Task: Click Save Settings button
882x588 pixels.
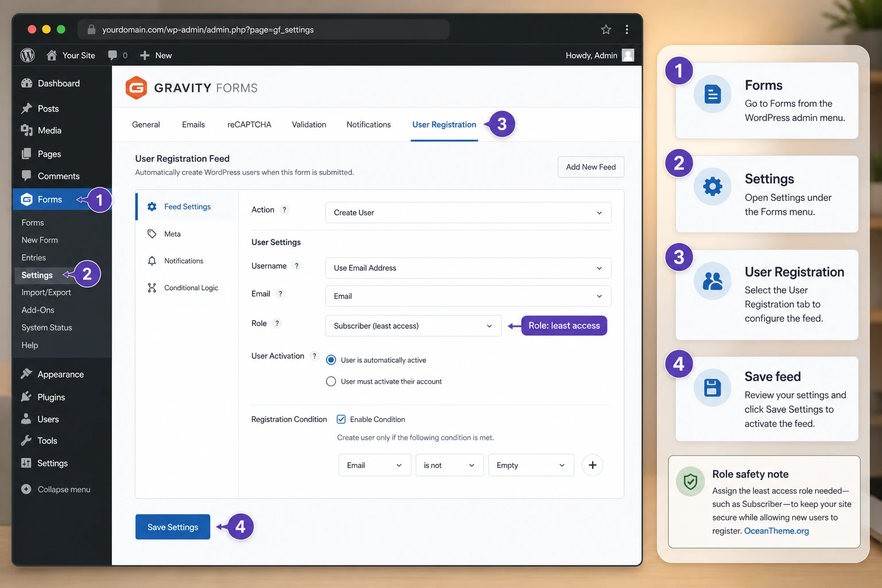Action: point(173,527)
